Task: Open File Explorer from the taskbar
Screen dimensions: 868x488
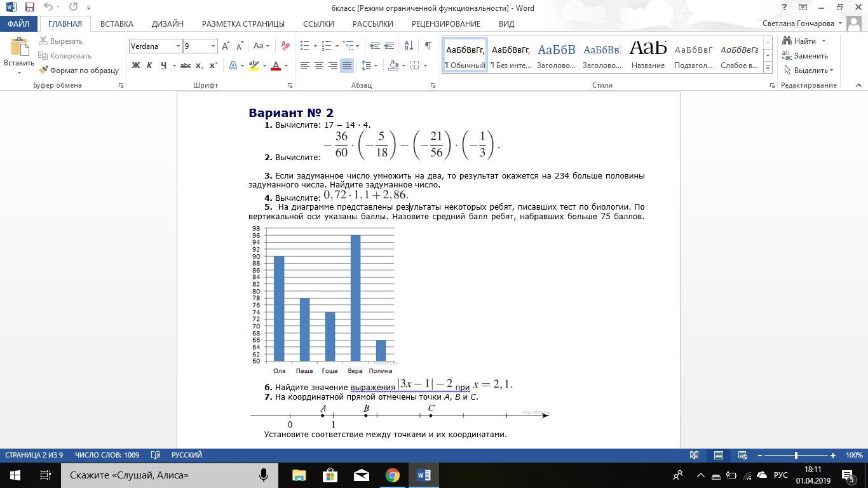Action: coord(299,475)
